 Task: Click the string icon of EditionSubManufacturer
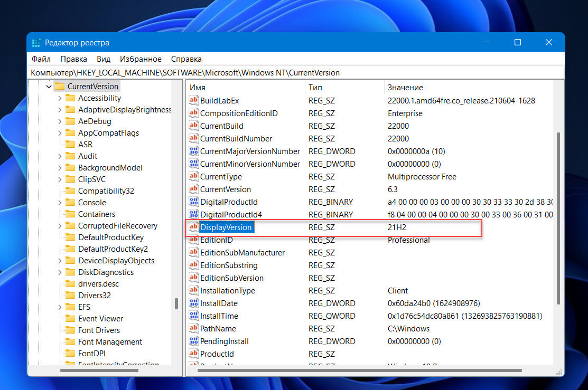point(193,252)
